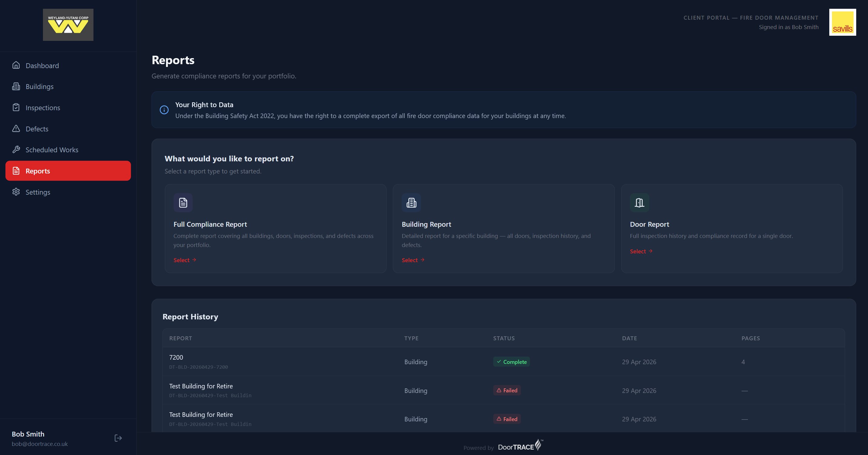Open the Inspections page
868x455 pixels.
[68, 107]
